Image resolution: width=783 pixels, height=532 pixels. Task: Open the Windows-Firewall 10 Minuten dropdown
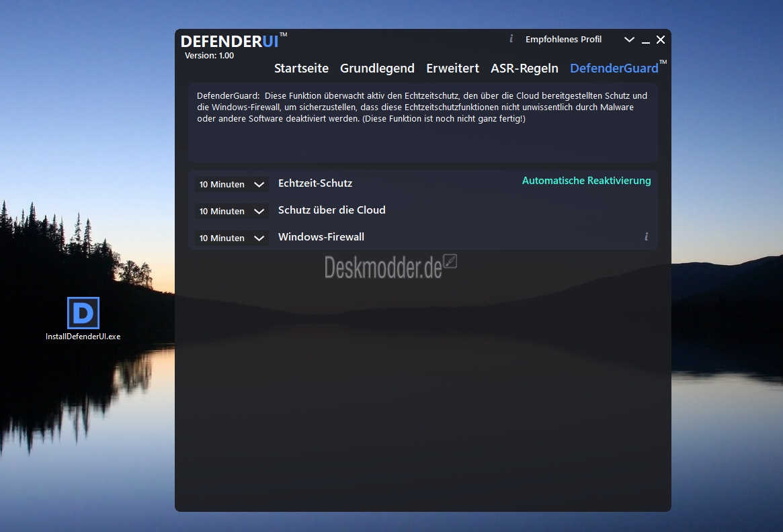pos(231,238)
